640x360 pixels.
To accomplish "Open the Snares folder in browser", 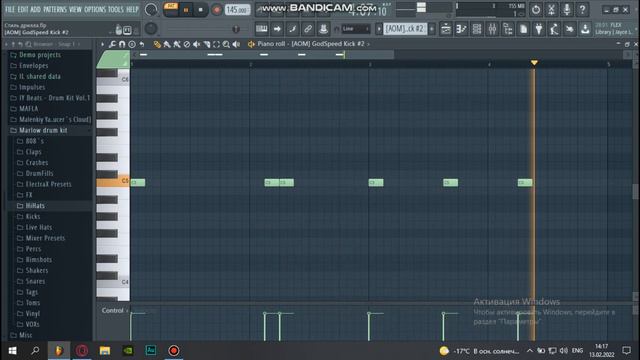I will click(35, 281).
